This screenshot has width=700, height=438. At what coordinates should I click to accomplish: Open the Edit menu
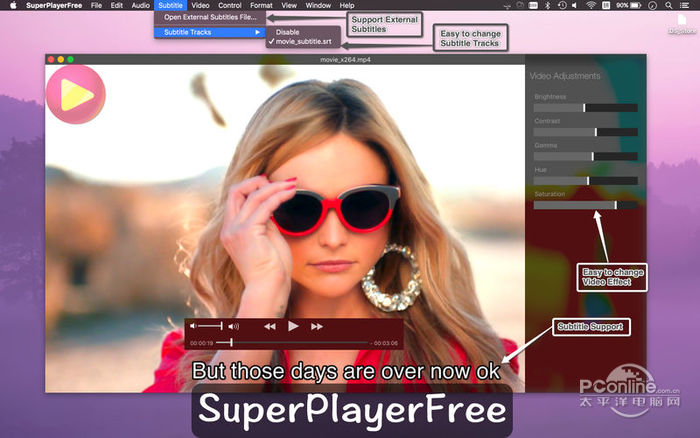(x=117, y=5)
